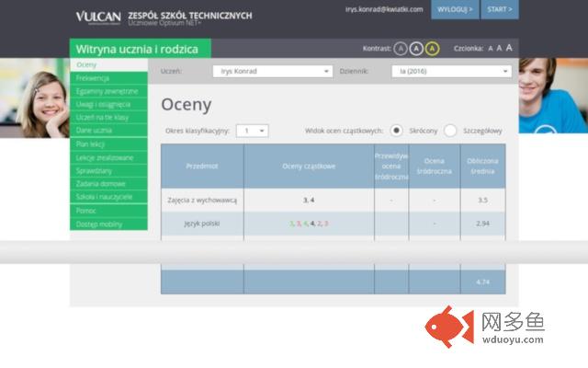The height and width of the screenshot is (368, 588).
Task: Open Uczeń na tle klasy
Action: click(x=108, y=117)
